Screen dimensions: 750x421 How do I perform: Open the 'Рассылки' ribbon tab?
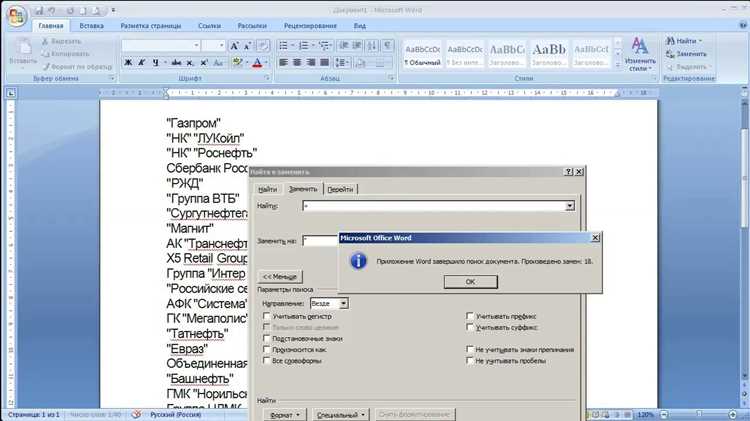coord(252,26)
